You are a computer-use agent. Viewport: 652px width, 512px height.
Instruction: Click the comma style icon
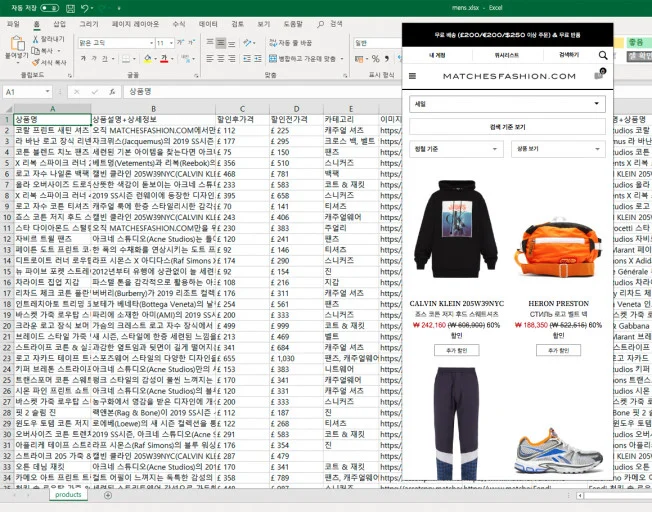387,59
